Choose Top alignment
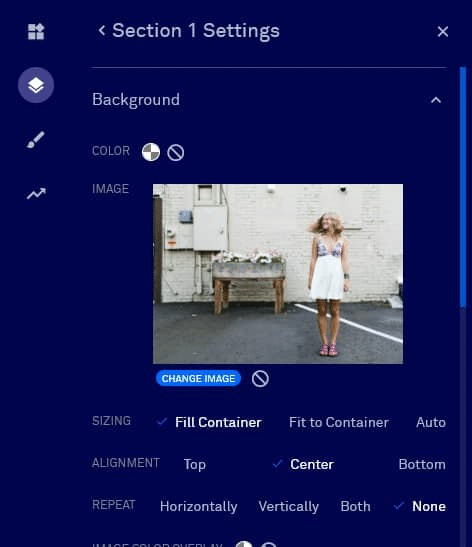Image resolution: width=472 pixels, height=547 pixels. (x=195, y=465)
